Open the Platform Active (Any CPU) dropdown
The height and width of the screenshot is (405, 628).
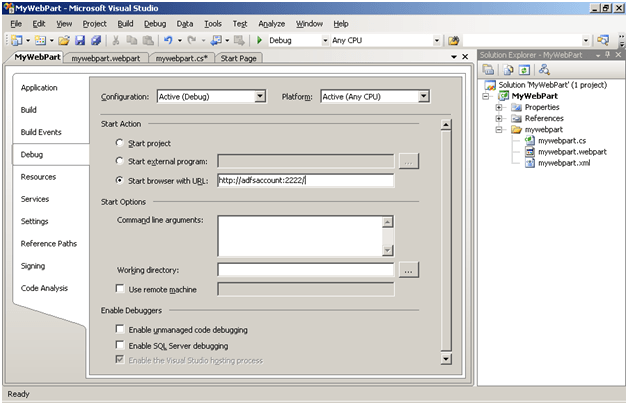(x=424, y=96)
